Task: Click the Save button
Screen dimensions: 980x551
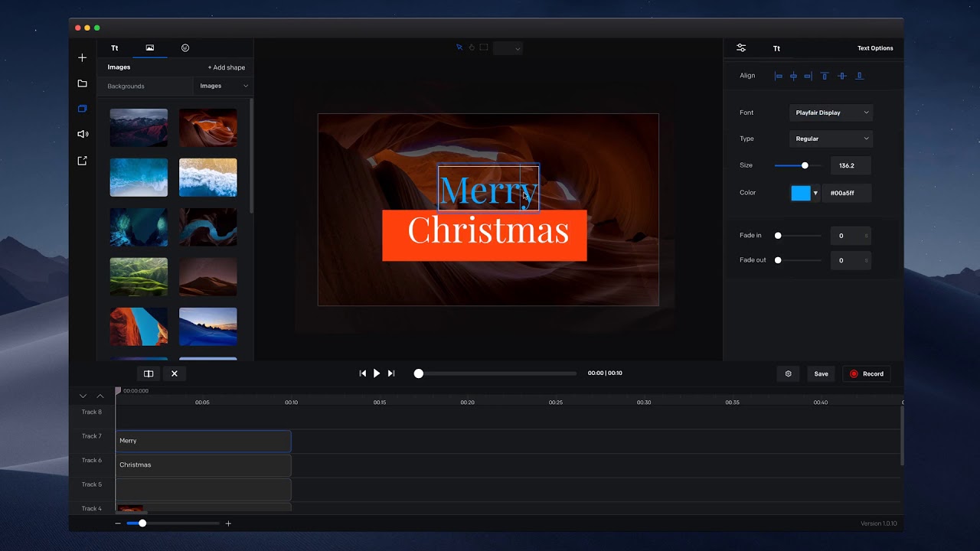Action: pos(821,373)
